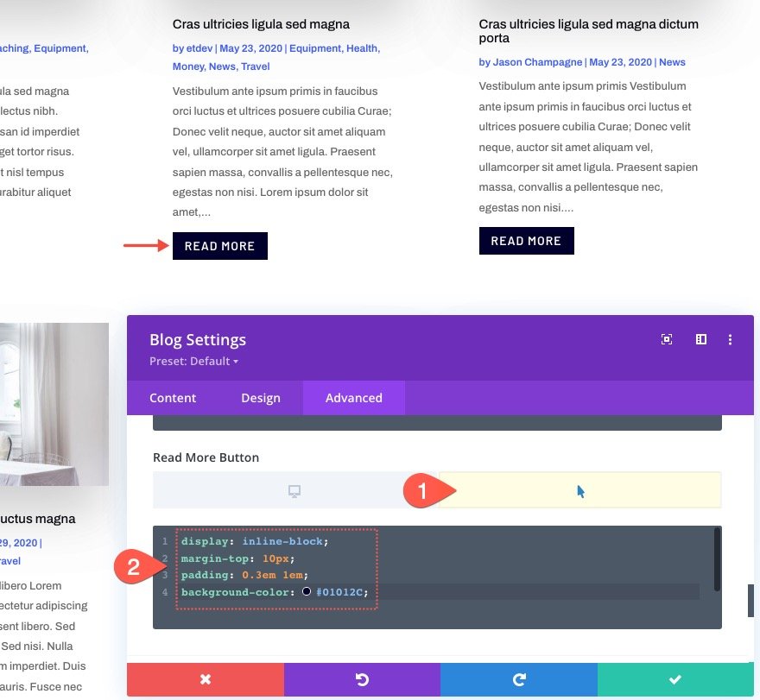
Task: Switch to desktop view monitor icon
Action: pos(294,491)
